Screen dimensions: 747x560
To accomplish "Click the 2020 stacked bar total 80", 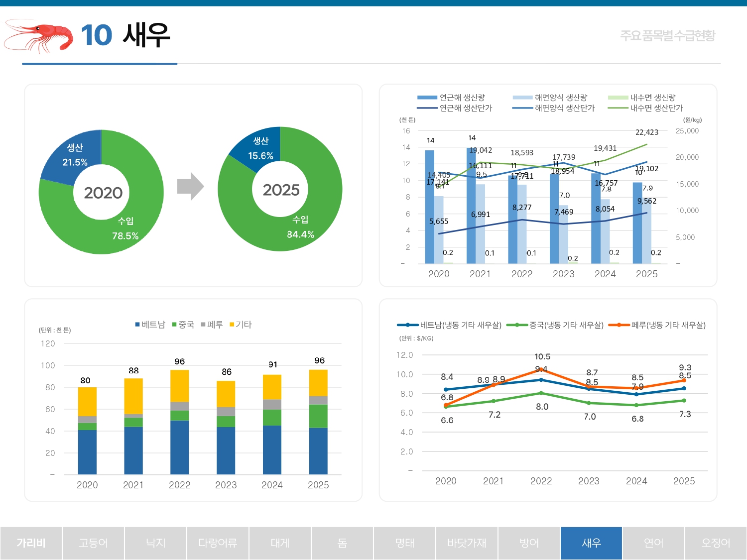I will [x=86, y=380].
